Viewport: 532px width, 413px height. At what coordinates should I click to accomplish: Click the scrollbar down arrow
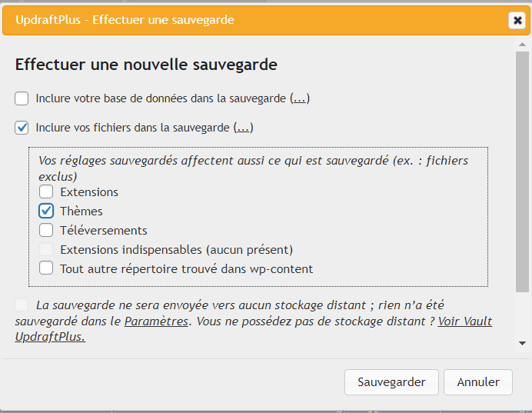(x=523, y=343)
